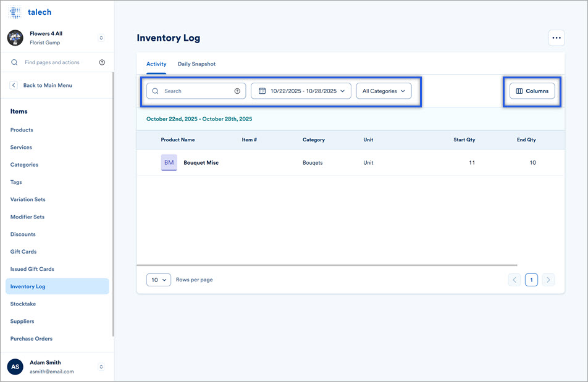Image resolution: width=588 pixels, height=382 pixels.
Task: Switch to the Activity tab
Action: [x=156, y=64]
